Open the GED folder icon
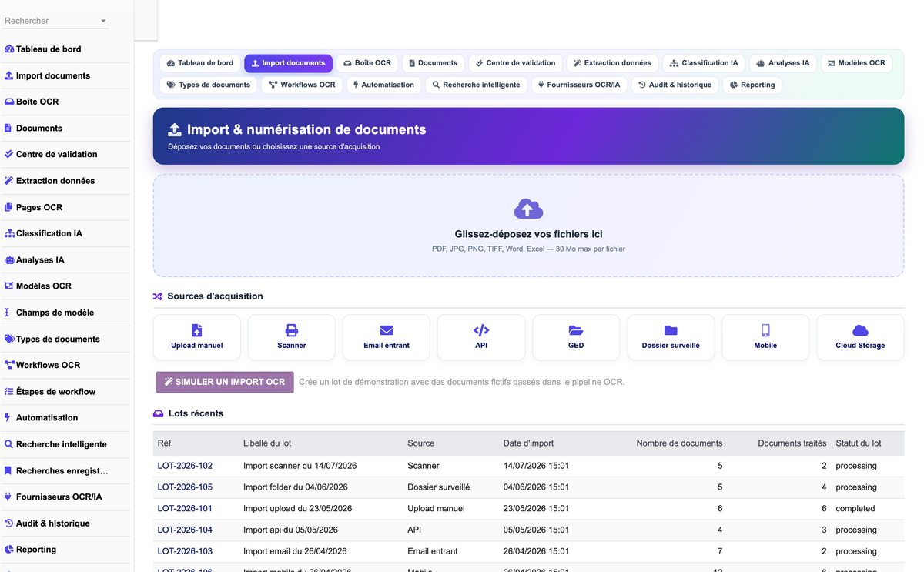This screenshot has height=572, width=924. (576, 330)
